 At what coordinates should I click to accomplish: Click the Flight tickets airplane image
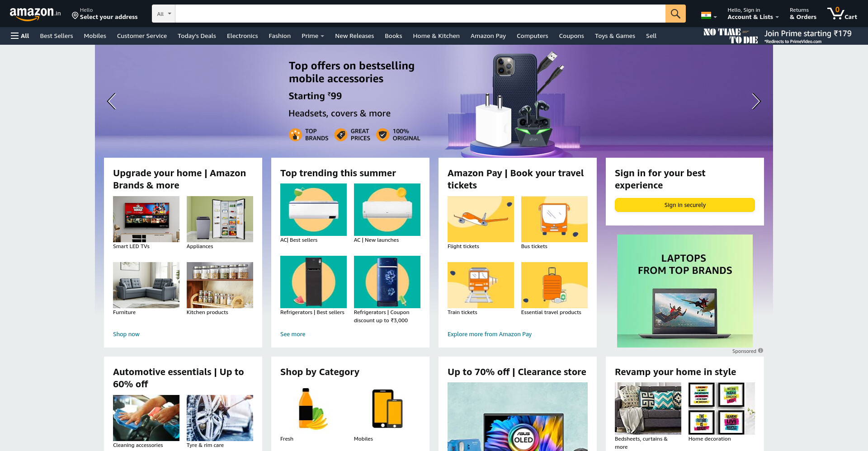[x=481, y=219]
